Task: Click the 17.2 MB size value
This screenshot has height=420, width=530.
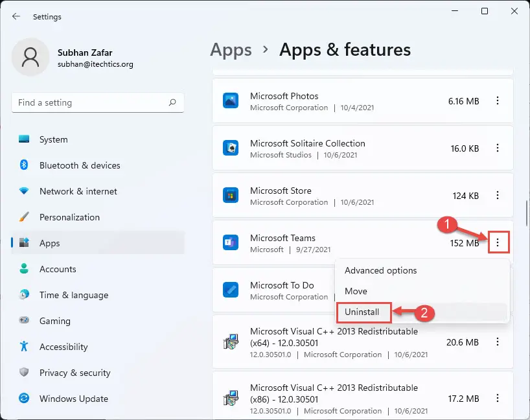Action: [463, 399]
